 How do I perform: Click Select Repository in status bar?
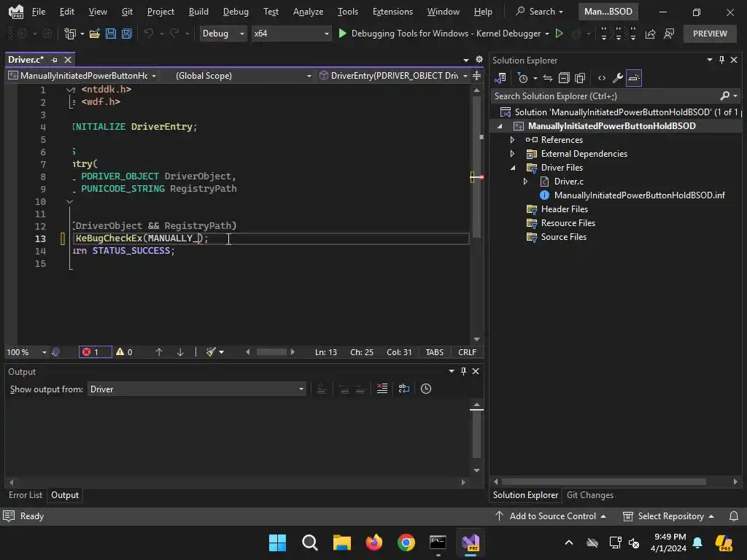[668, 516]
